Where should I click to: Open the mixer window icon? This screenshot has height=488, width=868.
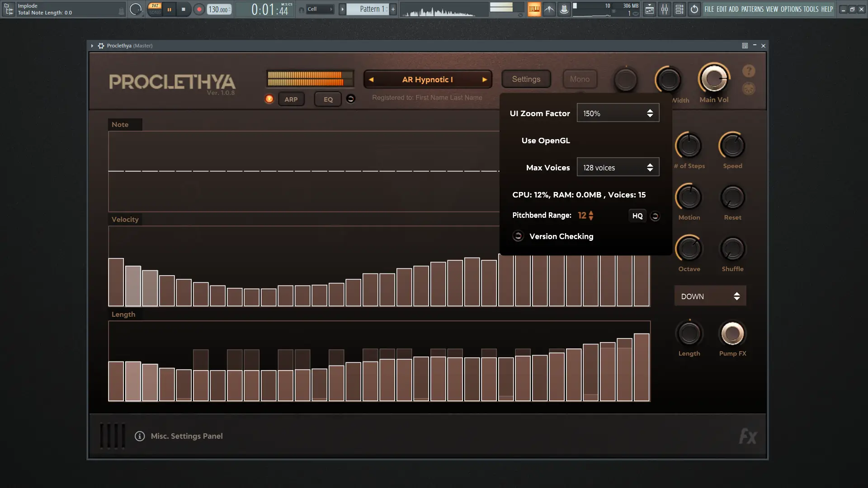(664, 9)
